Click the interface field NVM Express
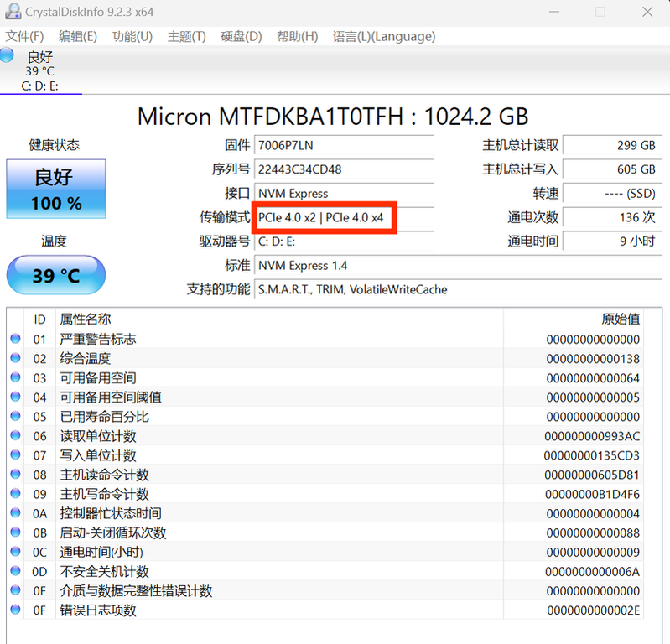Screen dimensions: 670x644 344,193
